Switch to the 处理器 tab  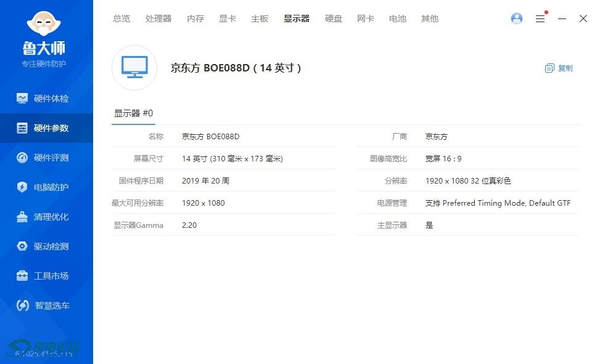158,18
